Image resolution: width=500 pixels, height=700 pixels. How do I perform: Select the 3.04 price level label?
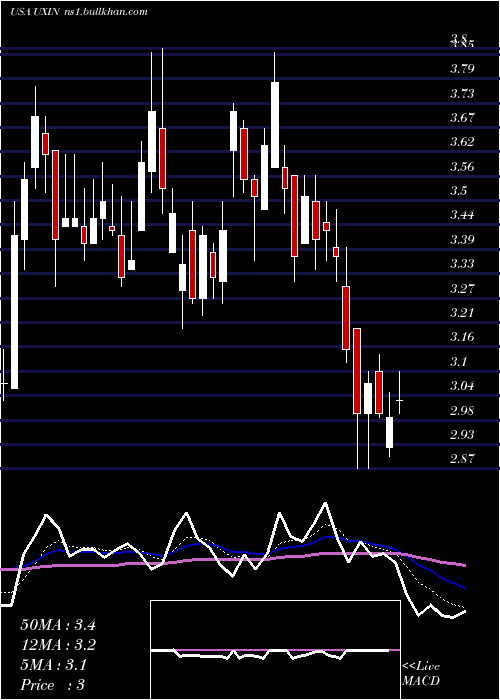[462, 386]
